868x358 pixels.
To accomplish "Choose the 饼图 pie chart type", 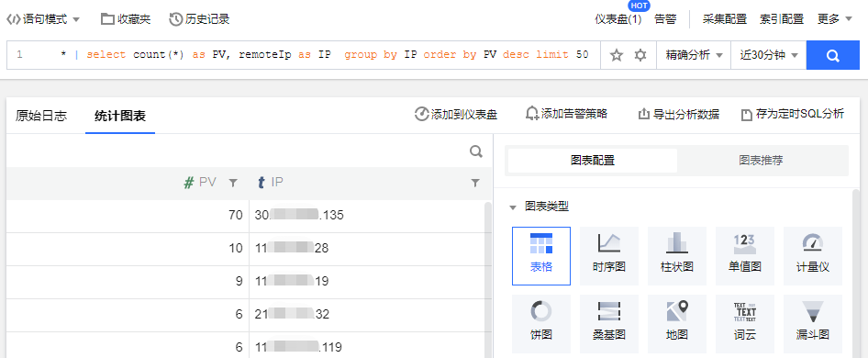I will coord(541,324).
